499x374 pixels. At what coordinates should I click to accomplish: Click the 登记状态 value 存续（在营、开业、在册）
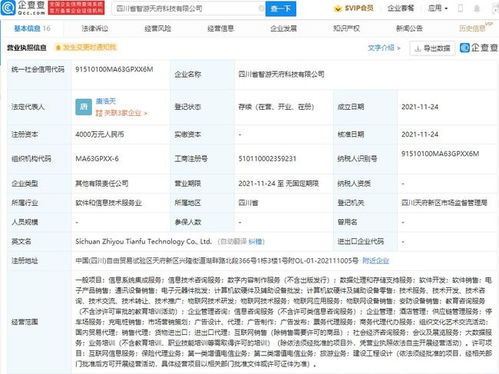[276, 107]
